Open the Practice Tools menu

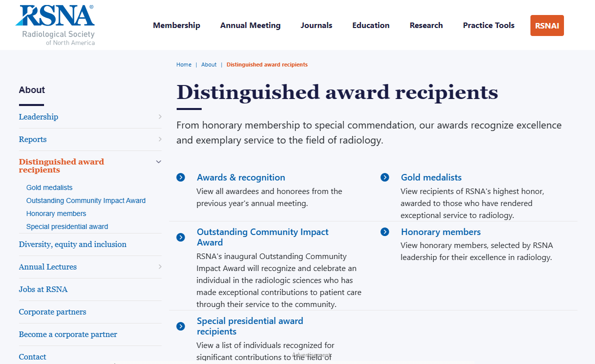pyautogui.click(x=488, y=25)
